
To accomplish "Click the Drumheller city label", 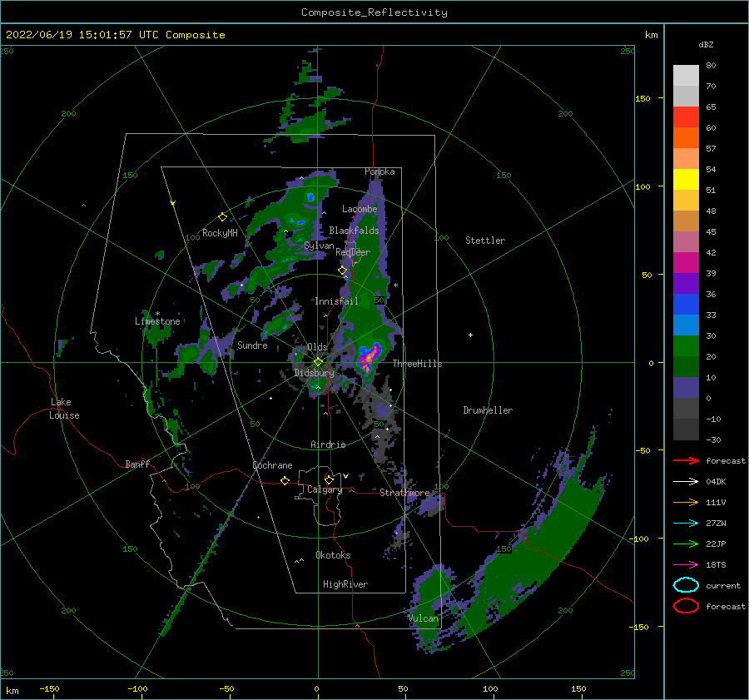I will (x=488, y=410).
